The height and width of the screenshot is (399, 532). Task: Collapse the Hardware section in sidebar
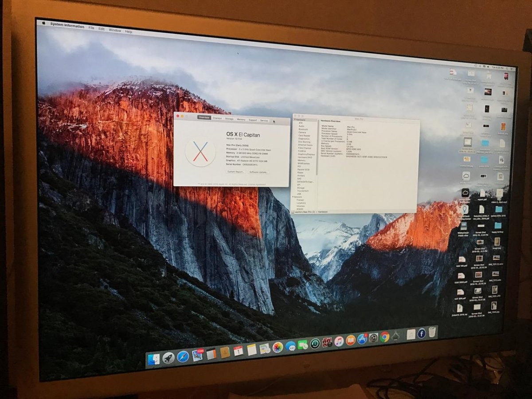[x=294, y=120]
